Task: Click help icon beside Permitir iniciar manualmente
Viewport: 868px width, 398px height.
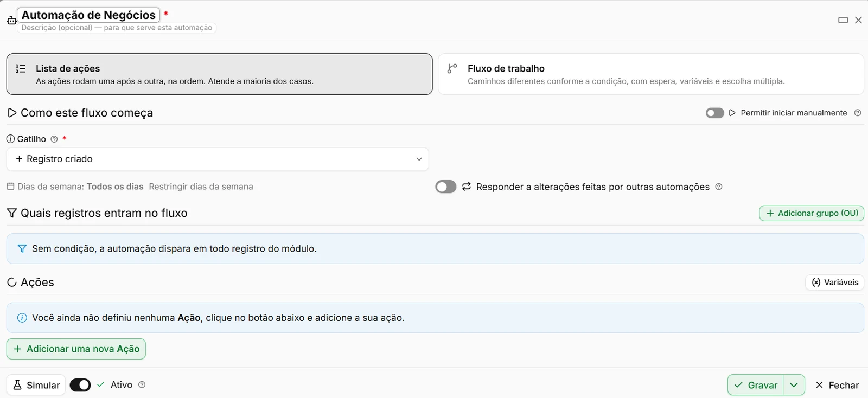Action: [858, 113]
